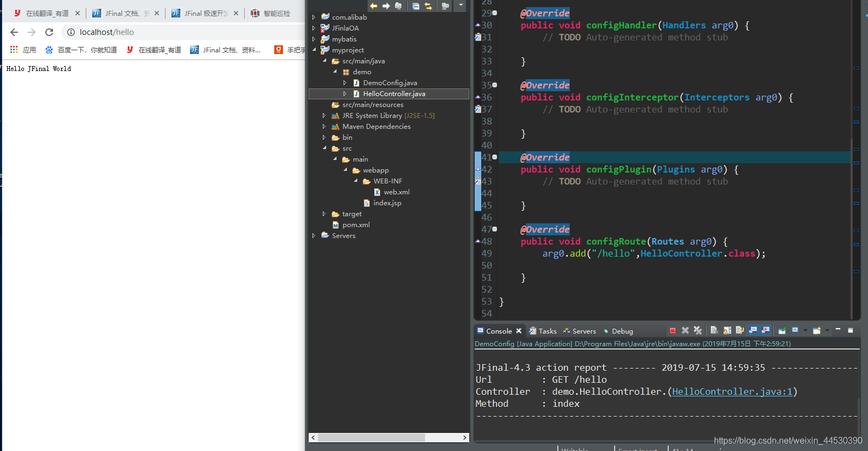Image resolution: width=868 pixels, height=451 pixels.
Task: Collapse all in Package Explorer
Action: click(416, 6)
